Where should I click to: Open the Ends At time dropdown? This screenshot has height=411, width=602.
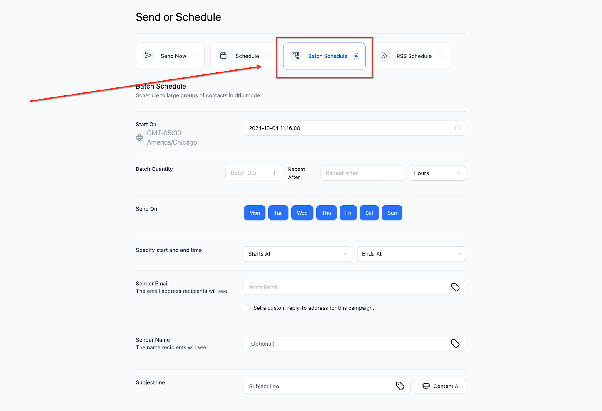click(x=411, y=254)
